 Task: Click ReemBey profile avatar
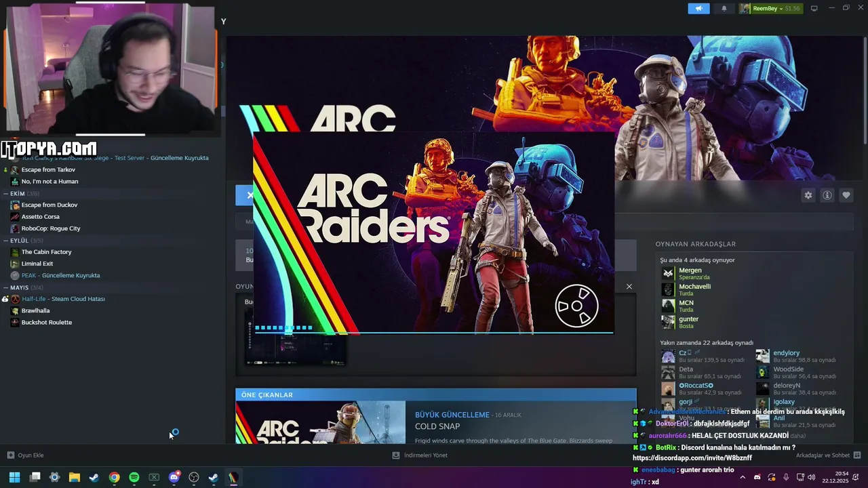745,9
